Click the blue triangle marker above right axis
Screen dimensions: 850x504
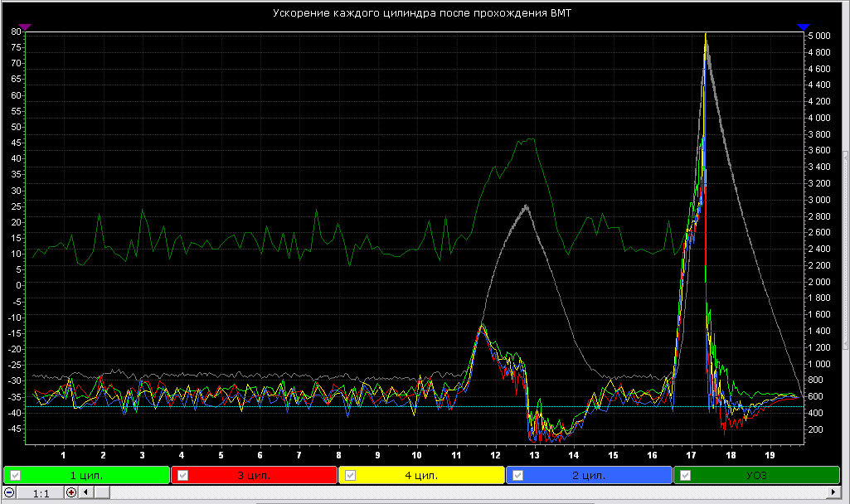[x=804, y=27]
